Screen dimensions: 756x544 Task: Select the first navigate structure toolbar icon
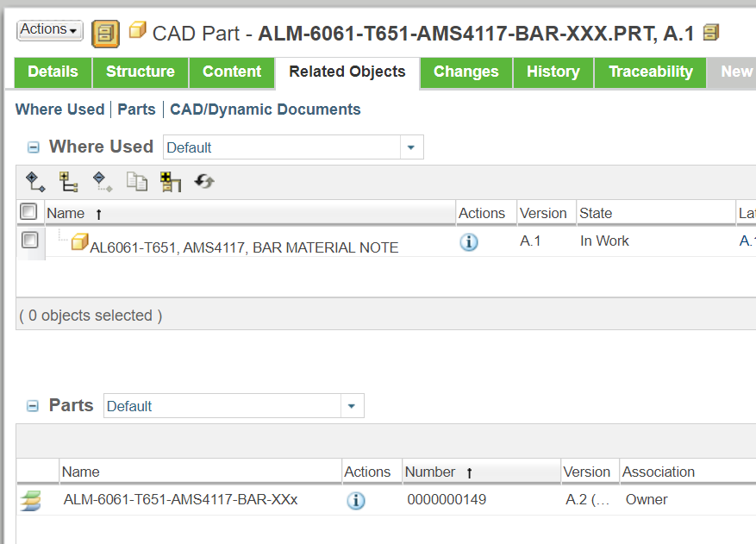34,182
